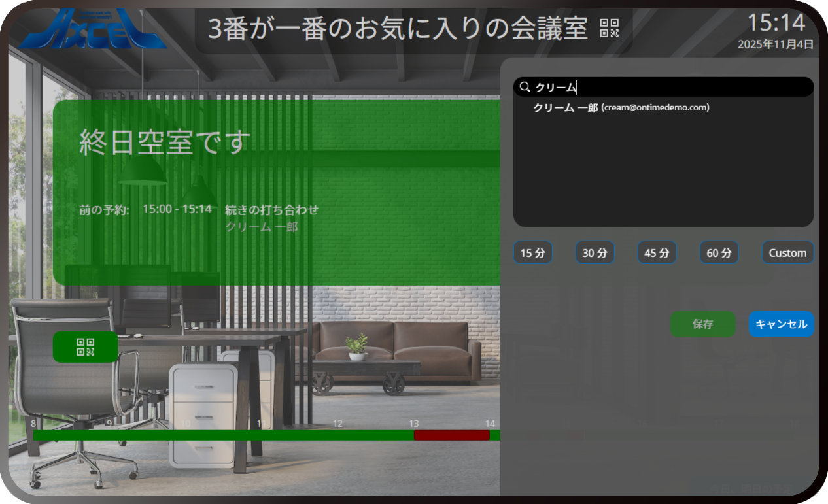The image size is (828, 504).
Task: Click the 終日空室です status heading
Action: (165, 143)
